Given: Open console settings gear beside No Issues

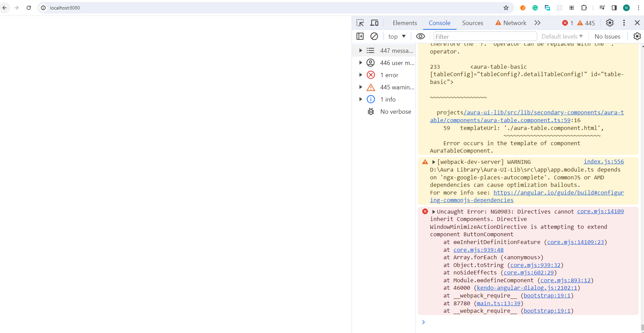Looking at the screenshot, I should 637,36.
